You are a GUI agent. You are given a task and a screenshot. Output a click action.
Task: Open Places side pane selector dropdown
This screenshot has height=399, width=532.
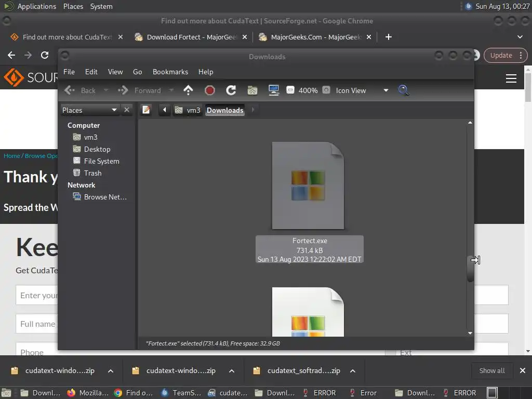tap(89, 110)
